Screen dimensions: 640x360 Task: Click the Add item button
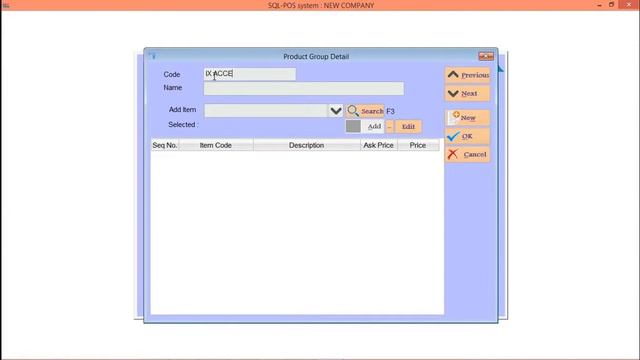(x=374, y=127)
